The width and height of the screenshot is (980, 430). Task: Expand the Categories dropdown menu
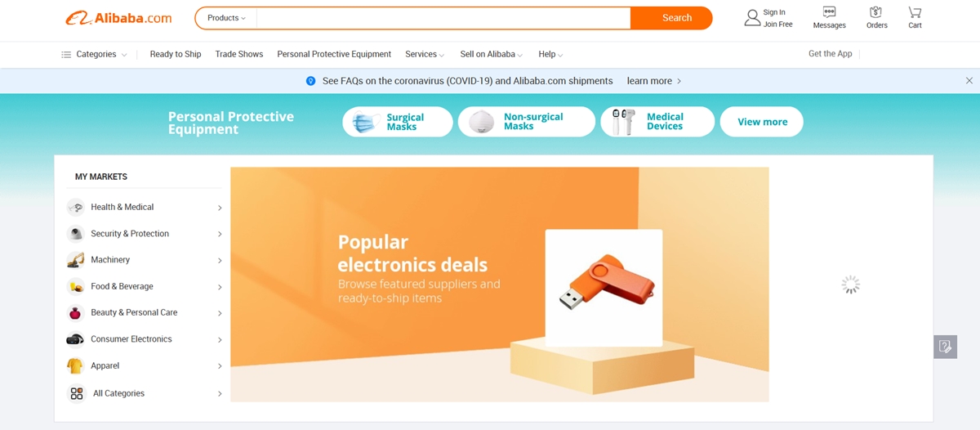pos(95,55)
